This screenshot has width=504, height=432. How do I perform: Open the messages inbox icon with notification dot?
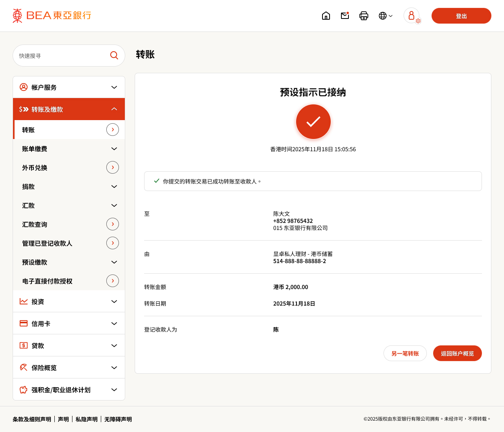pyautogui.click(x=345, y=16)
